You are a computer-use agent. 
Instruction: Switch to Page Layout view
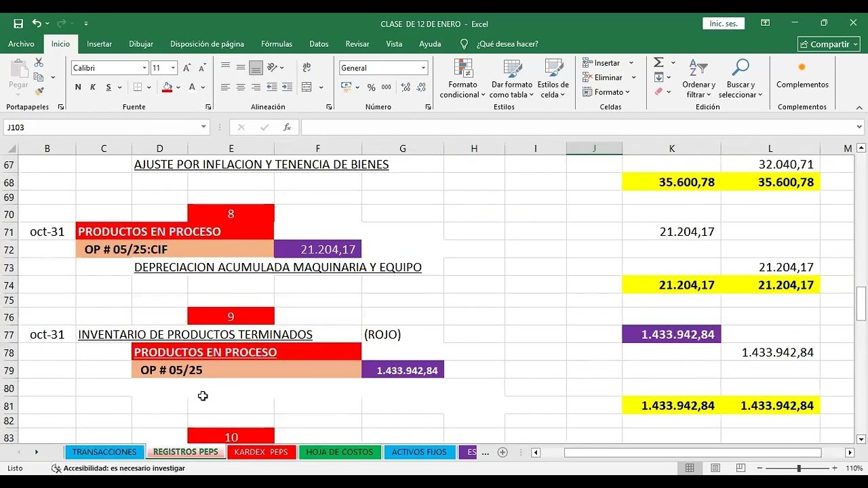[x=715, y=468]
